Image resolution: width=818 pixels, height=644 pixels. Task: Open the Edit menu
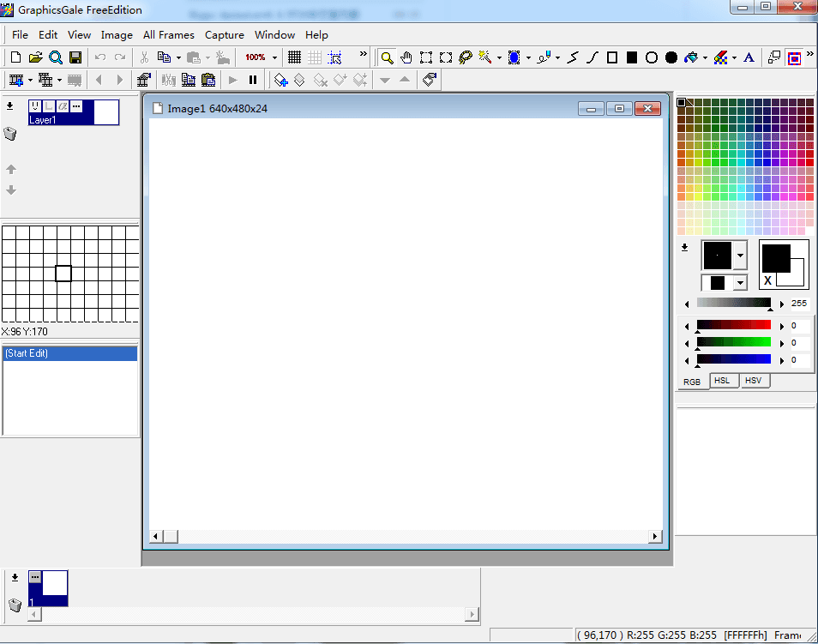[48, 35]
